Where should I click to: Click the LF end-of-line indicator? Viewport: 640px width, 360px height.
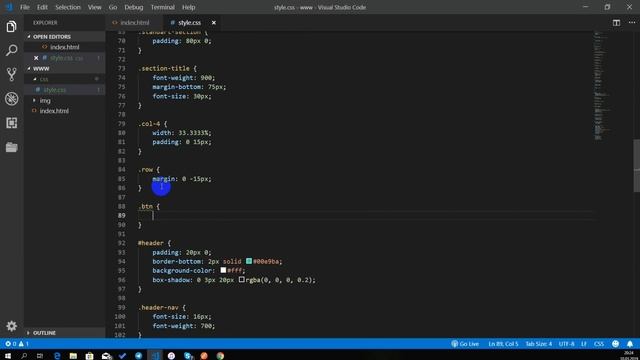(x=584, y=344)
